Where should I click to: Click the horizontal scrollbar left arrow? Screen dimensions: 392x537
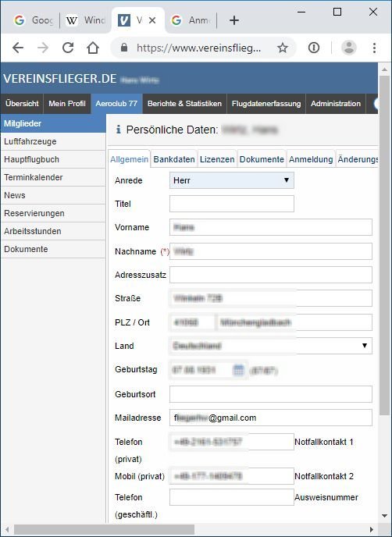click(7, 529)
